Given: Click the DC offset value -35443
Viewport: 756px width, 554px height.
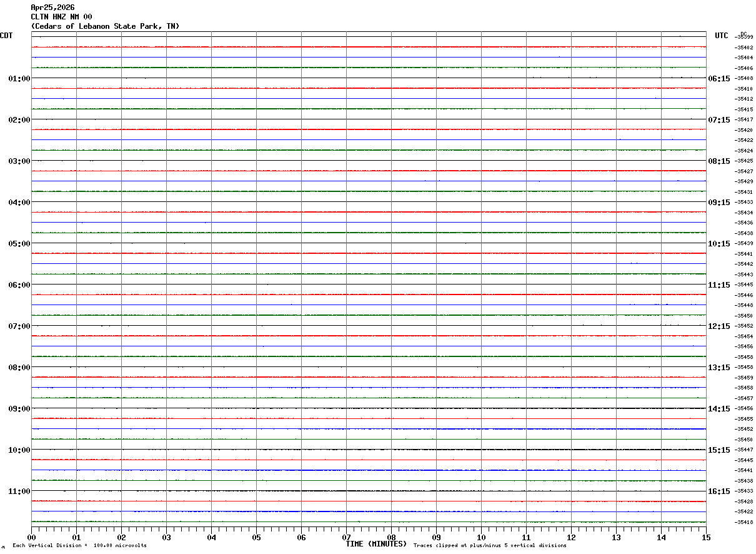Looking at the screenshot, I should pos(744,274).
